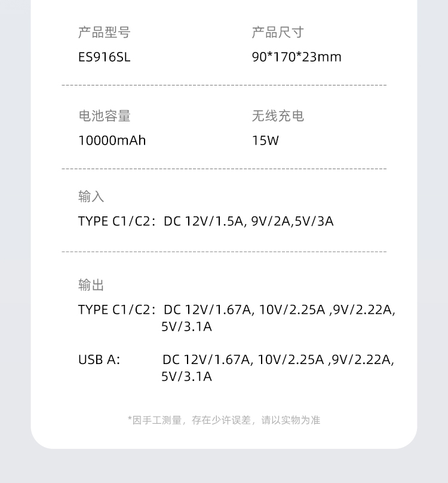Click the 输出 section heading
The height and width of the screenshot is (483, 448).
91,285
